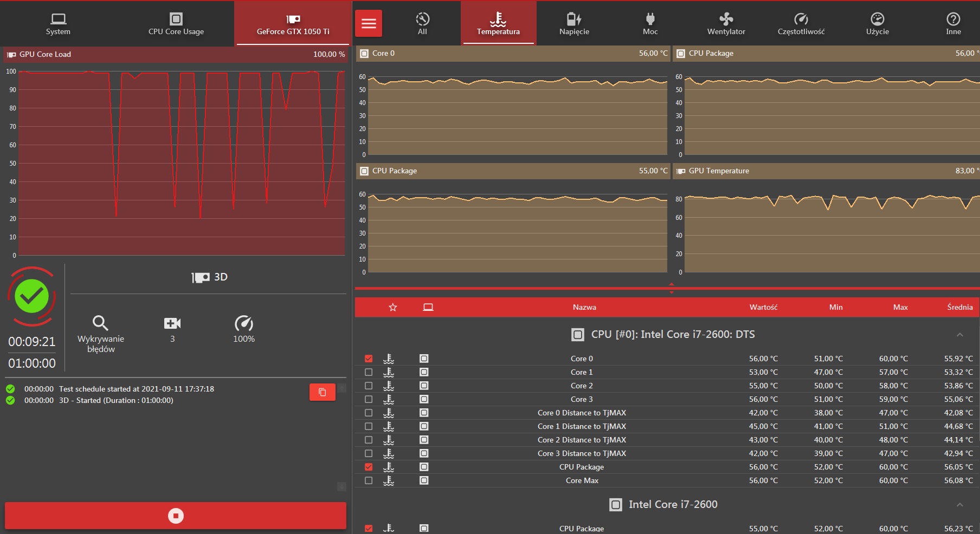Screen dimensions: 980x534
Task: Click the thermometer icon in Core 0 Distance to TjMAX row
Action: coord(389,413)
